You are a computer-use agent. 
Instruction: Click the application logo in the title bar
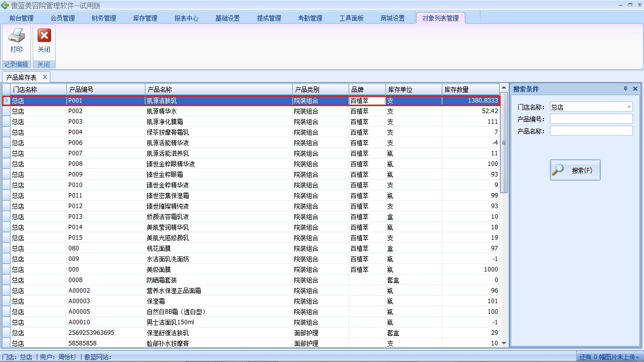[x=5, y=5]
